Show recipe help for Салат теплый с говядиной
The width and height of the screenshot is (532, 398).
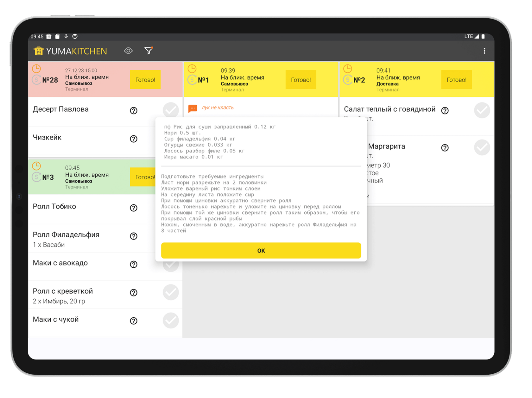pos(445,110)
